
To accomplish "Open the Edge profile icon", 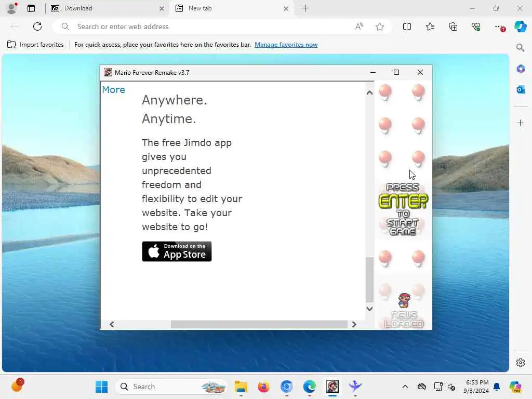I will (11, 8).
